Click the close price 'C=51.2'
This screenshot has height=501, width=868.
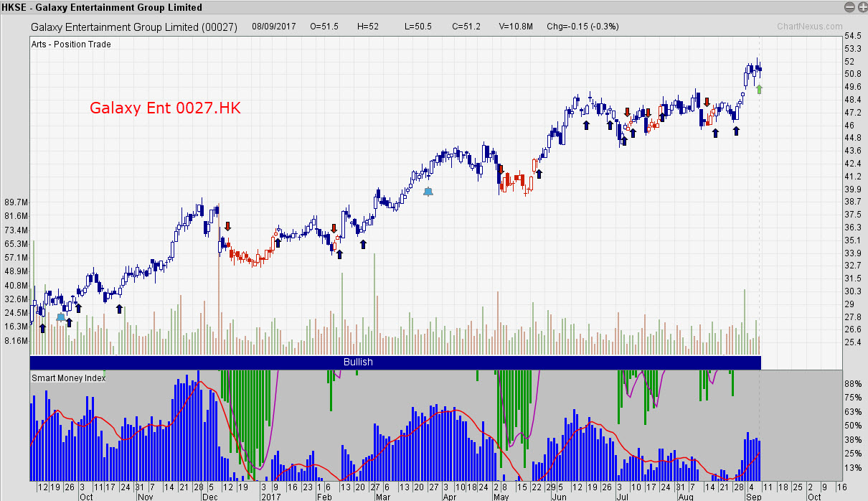coord(466,27)
